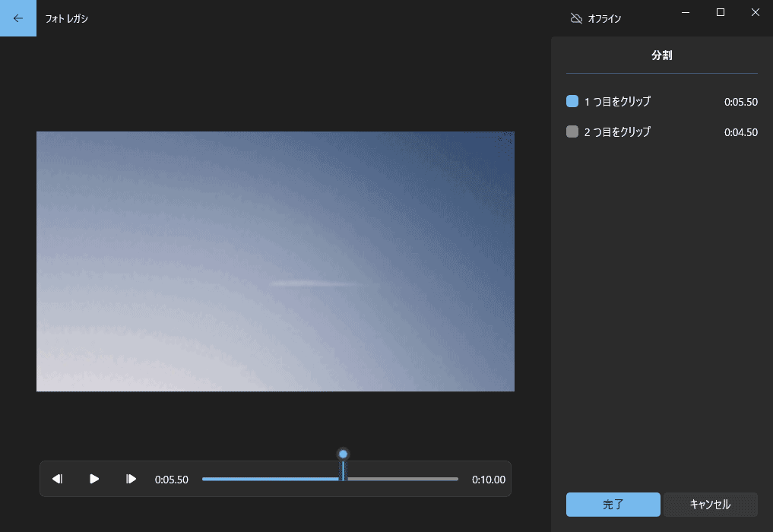The width and height of the screenshot is (773, 532).
Task: Click the blue played portion of timeline
Action: coord(271,479)
